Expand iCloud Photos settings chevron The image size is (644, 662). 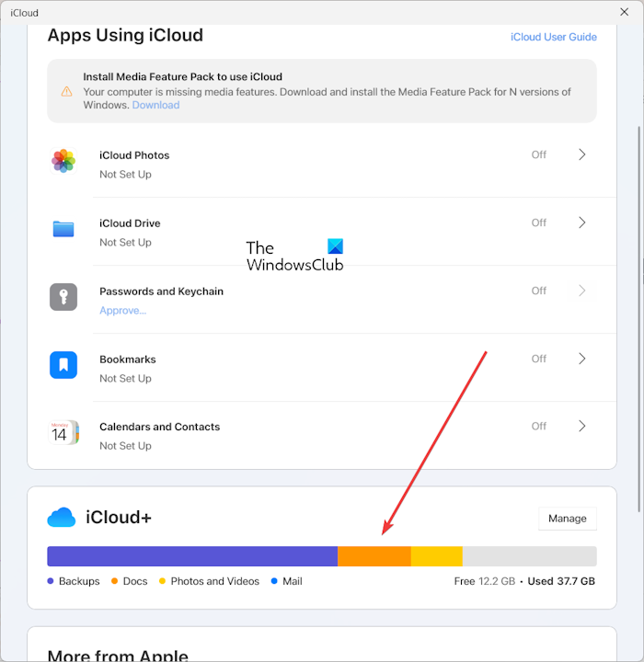pyautogui.click(x=581, y=154)
